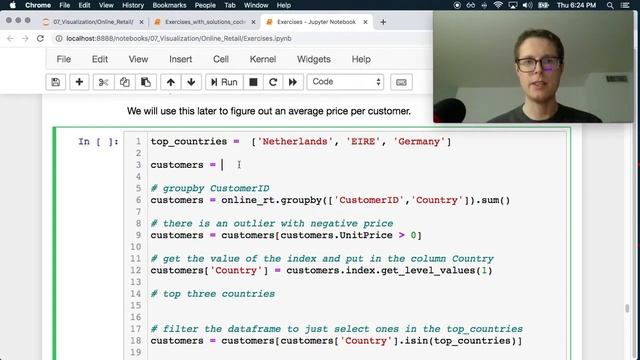This screenshot has height=360, width=640.
Task: Click the 'Netherlands' string in line 1
Action: tap(295, 142)
